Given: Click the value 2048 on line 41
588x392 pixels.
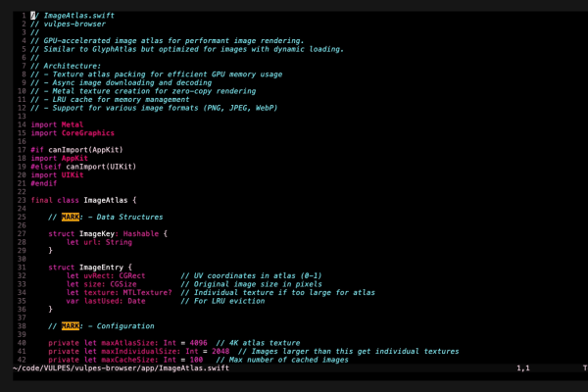Looking at the screenshot, I should pos(220,352).
